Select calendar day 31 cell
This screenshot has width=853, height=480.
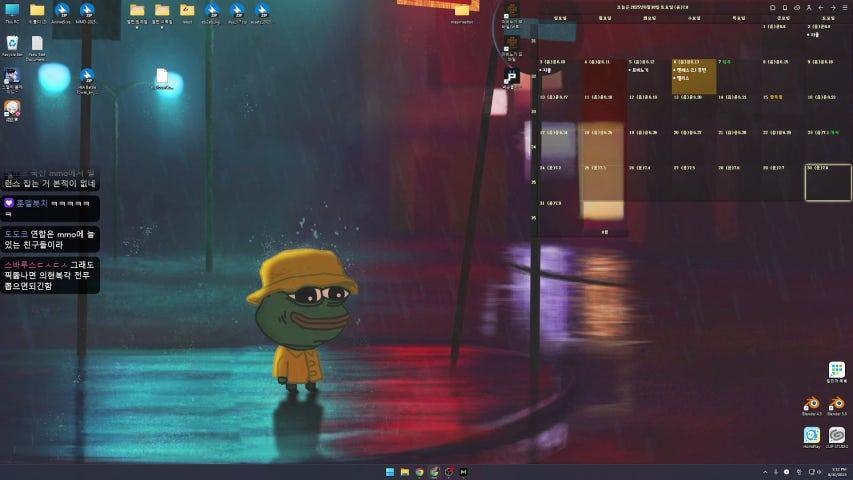click(x=560, y=218)
